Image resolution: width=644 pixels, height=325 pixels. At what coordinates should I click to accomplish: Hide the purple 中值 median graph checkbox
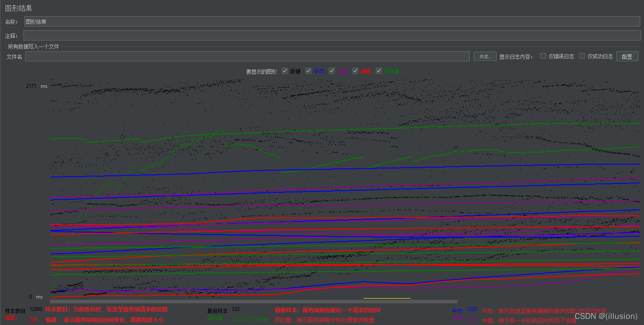332,71
